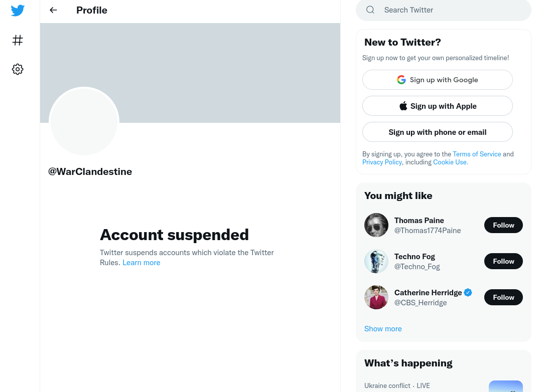Image resolution: width=553 pixels, height=392 pixels.
Task: Sign up with Google
Action: (x=437, y=80)
